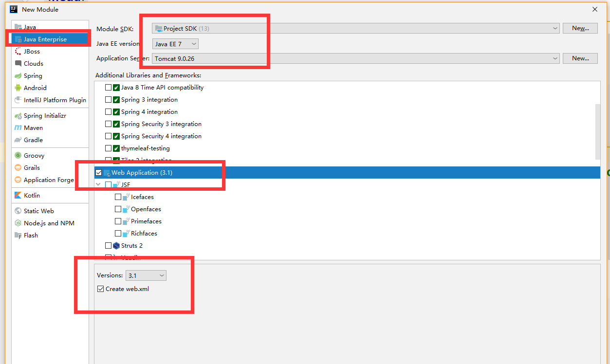Screen dimensions: 610x364
Task: Check the Icefaces checkbox
Action: coord(118,197)
